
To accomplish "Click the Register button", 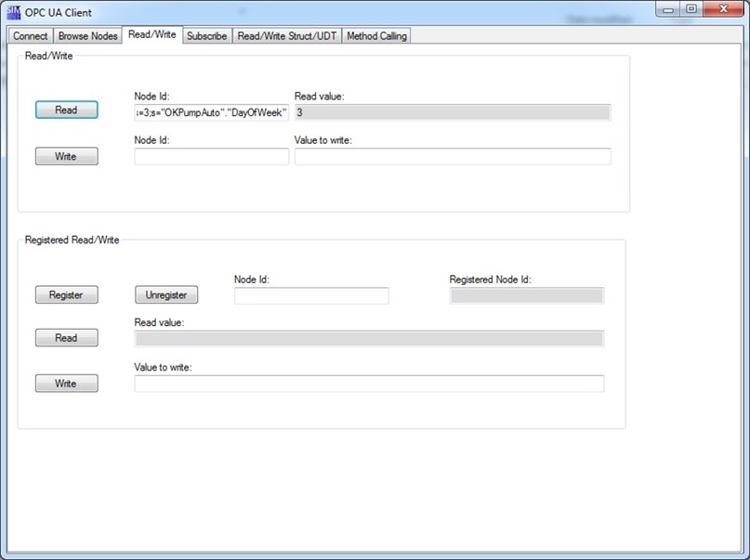I will (x=67, y=294).
